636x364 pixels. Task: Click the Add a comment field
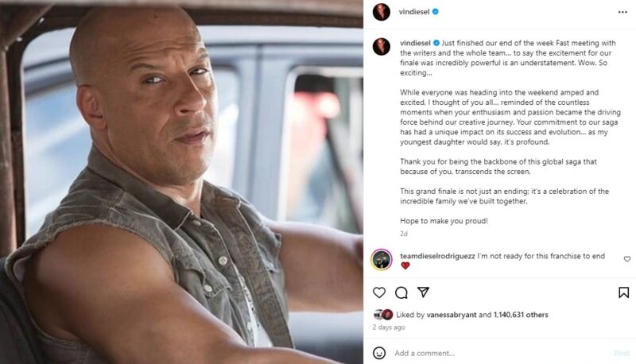coord(501,353)
